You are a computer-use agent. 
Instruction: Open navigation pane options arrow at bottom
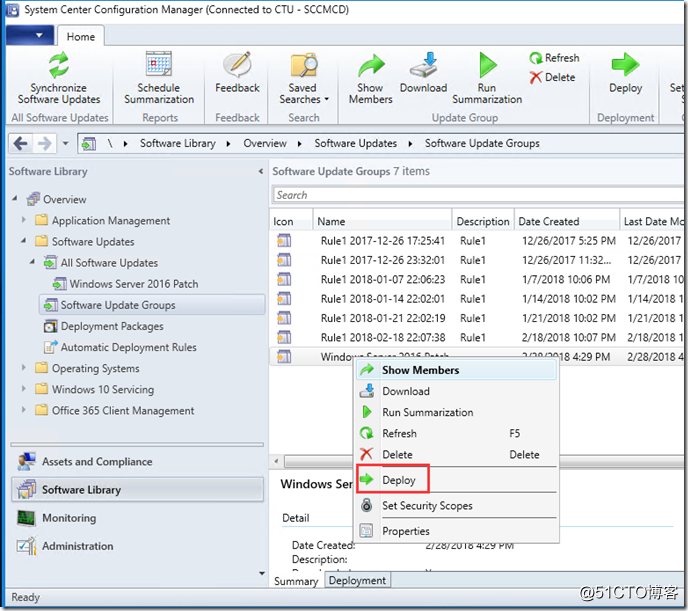262,573
